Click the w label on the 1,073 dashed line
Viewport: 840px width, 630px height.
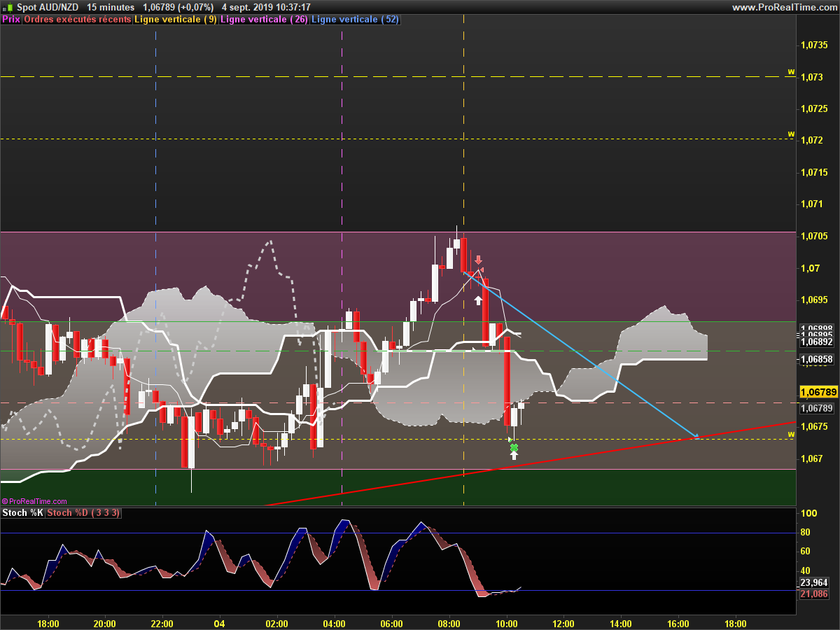[791, 71]
